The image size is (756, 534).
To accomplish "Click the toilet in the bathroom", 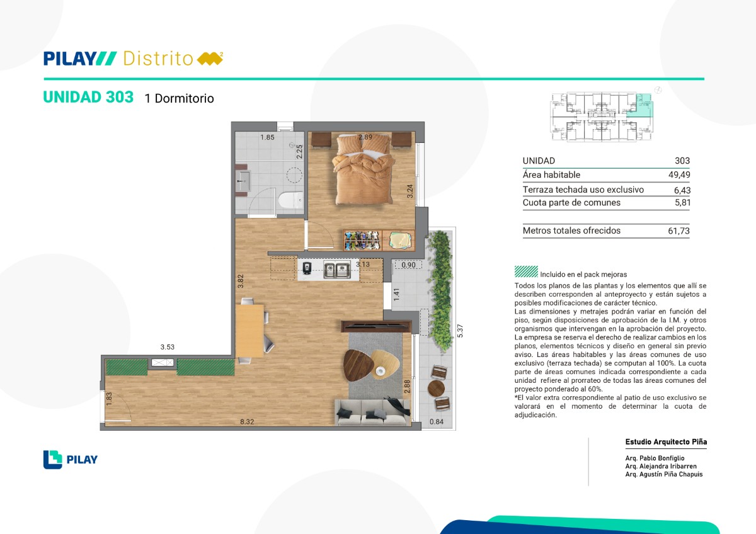I will 291,200.
